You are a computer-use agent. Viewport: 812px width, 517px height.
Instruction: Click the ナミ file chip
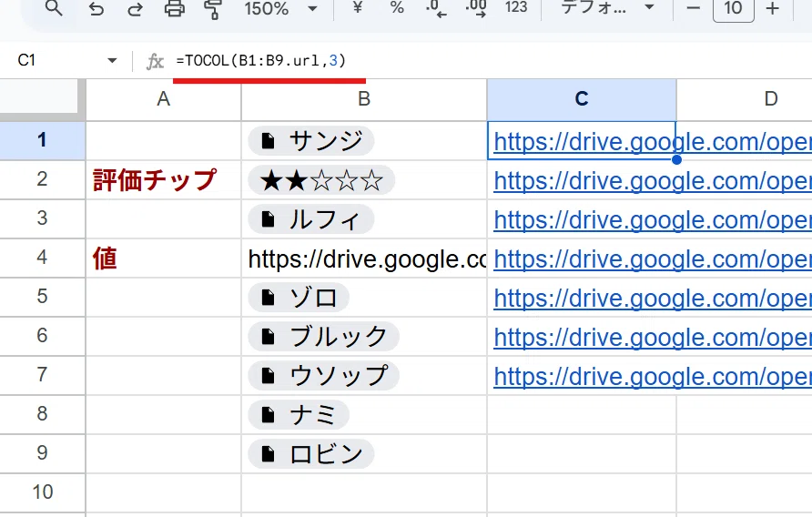(x=299, y=415)
